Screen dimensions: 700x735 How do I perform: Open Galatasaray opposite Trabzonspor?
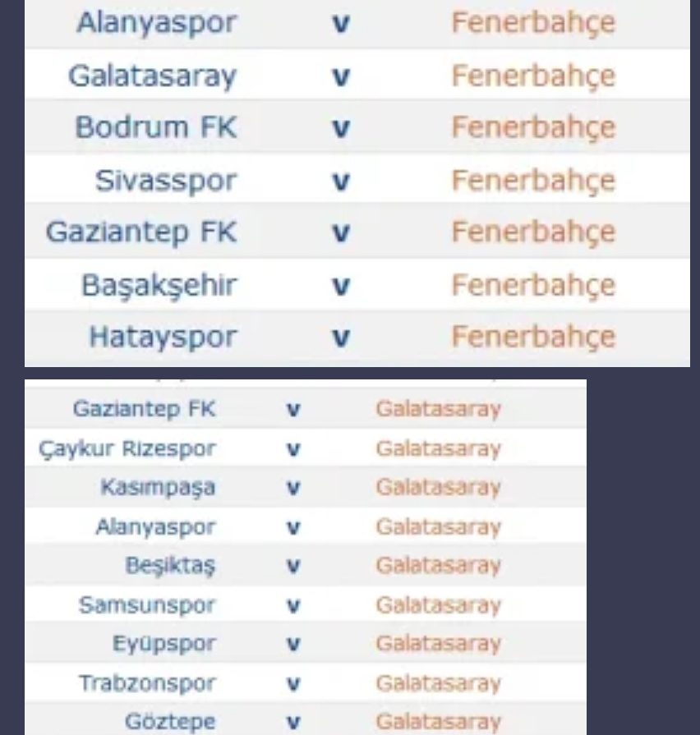point(439,683)
